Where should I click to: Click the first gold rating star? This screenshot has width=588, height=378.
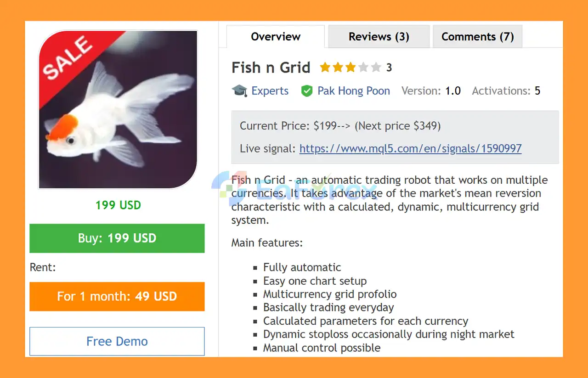click(325, 68)
